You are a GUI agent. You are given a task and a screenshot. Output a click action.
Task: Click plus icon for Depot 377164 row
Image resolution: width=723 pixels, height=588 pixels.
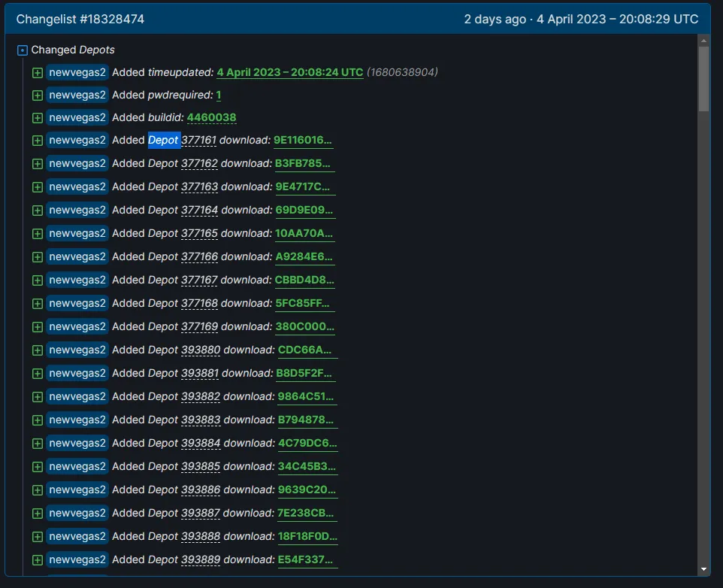coord(38,211)
